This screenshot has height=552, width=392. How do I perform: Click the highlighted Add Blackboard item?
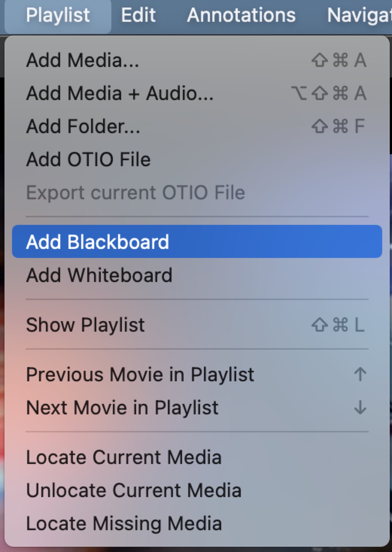tap(197, 241)
